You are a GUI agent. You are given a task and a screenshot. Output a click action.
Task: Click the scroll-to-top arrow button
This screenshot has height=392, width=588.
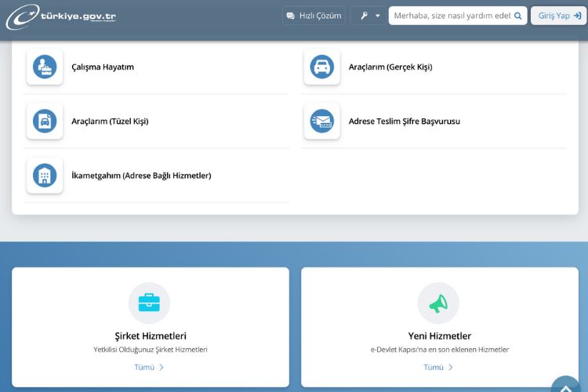(566, 386)
